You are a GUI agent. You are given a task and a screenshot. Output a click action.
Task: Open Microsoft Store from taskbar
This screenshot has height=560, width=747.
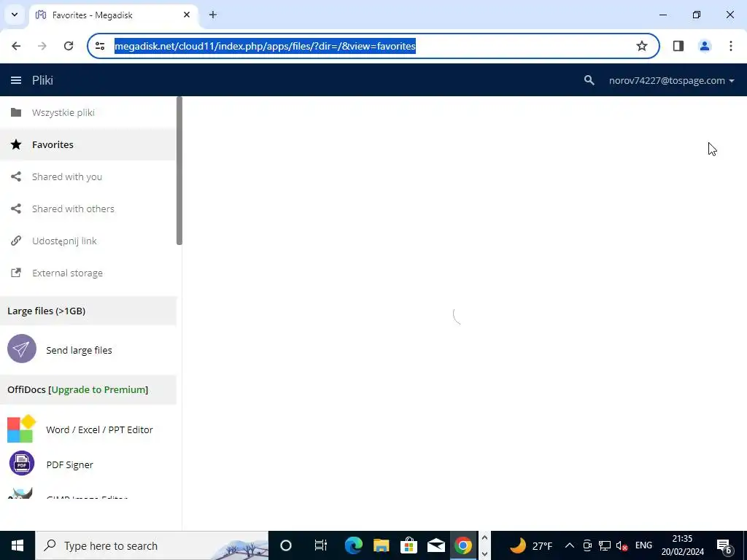(409, 545)
